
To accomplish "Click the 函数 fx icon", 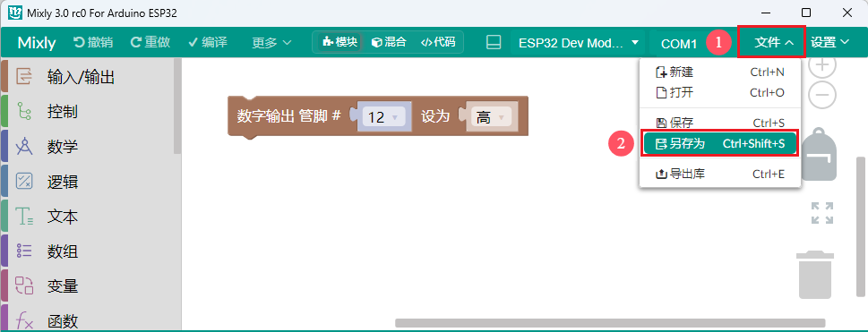I will 24,320.
